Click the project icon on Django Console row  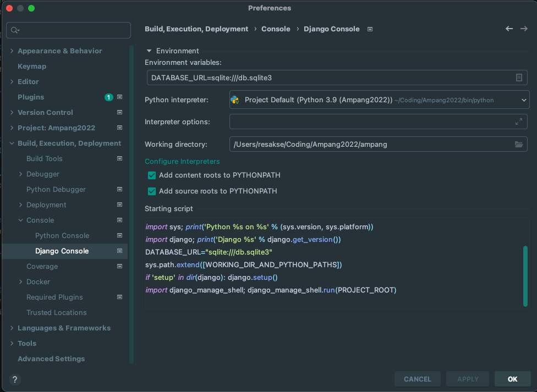(x=119, y=251)
